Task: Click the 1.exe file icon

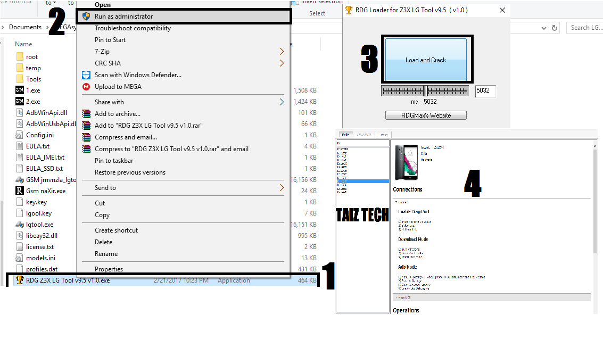Action: pyautogui.click(x=20, y=90)
